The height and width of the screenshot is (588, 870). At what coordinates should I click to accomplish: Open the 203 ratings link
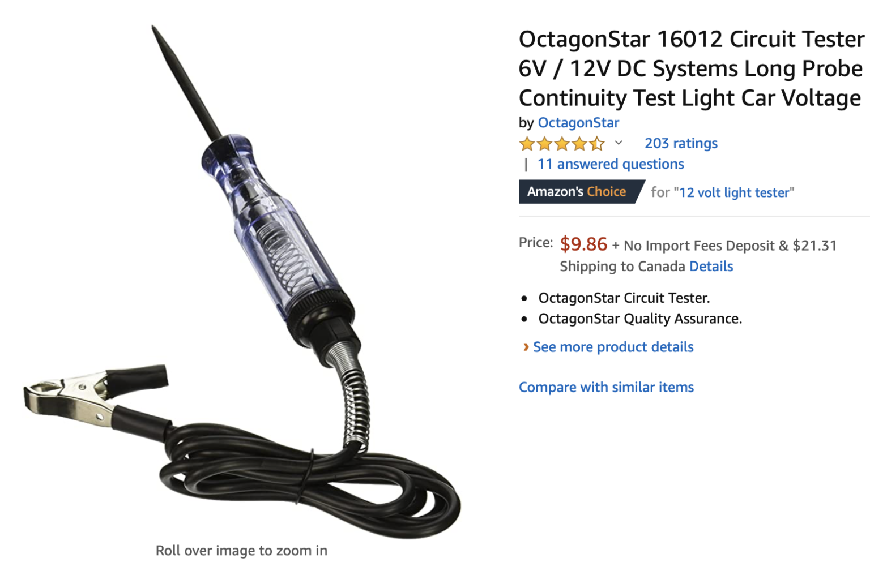point(681,143)
